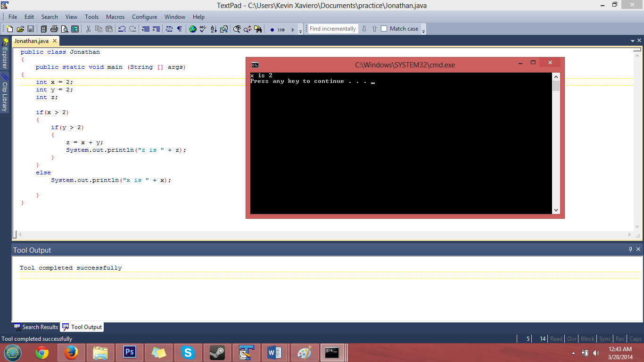Screen dimensions: 644x362
Task: Click scroll down arrow in cmd.exe window
Action: tap(556, 210)
